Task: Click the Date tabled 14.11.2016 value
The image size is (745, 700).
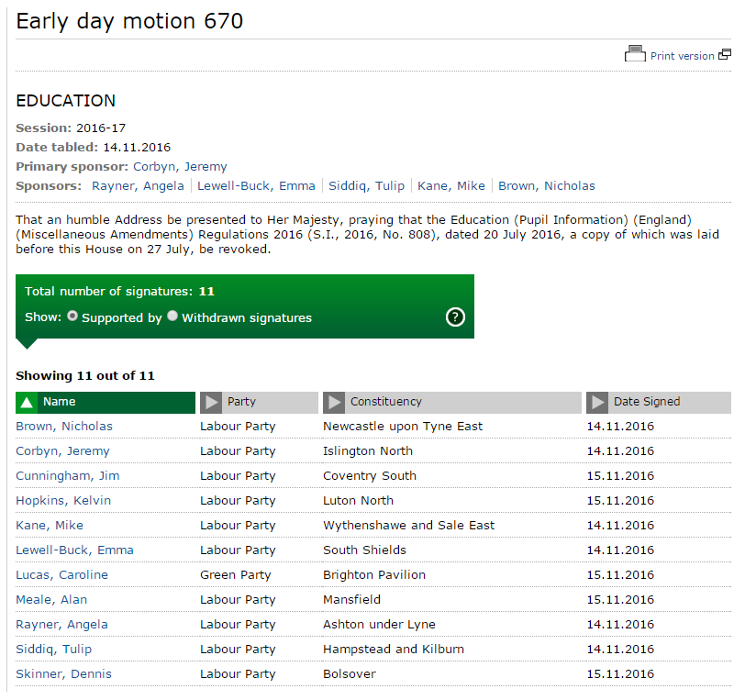Action: pos(137,148)
